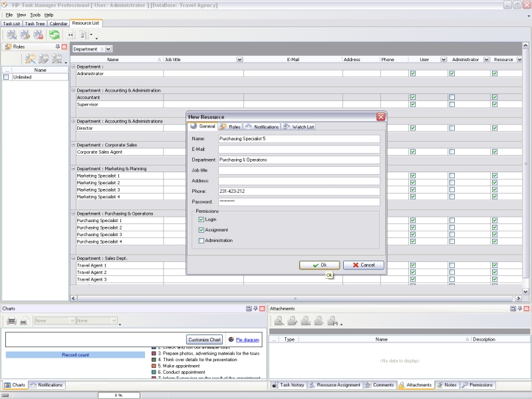Maximize the Charts panel
The image size is (532, 399).
coord(249,309)
